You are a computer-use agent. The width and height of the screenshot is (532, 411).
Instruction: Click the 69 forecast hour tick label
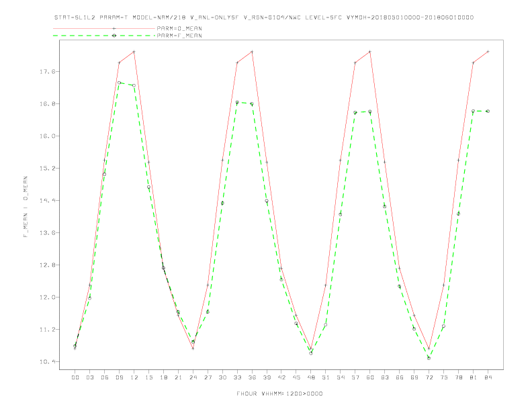414,377
